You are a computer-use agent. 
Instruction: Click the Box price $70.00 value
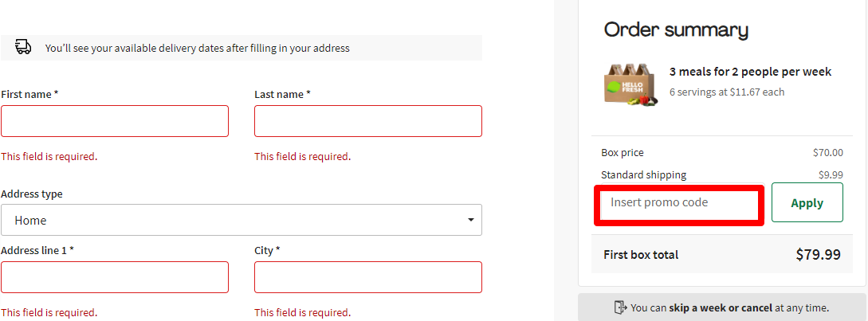coord(827,153)
